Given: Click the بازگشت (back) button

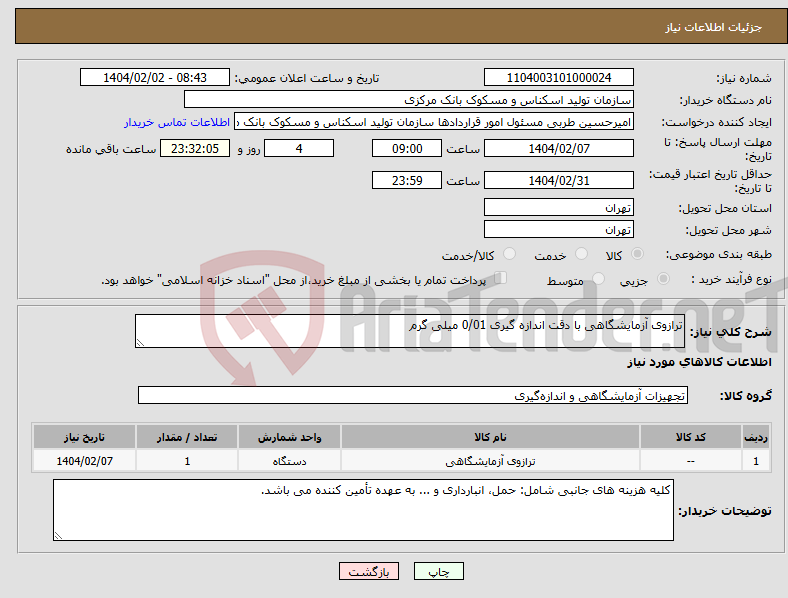Looking at the screenshot, I should click(x=369, y=571).
